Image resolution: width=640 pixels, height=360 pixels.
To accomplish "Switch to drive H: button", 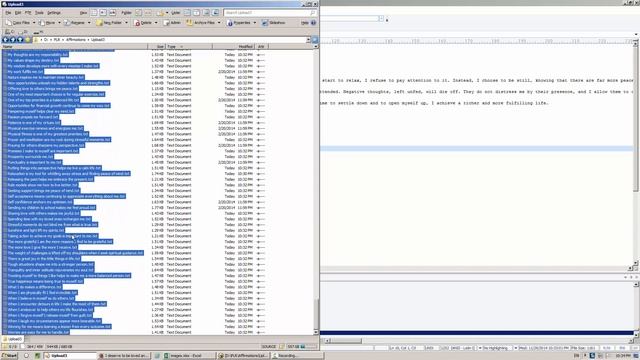I will tap(38, 31).
